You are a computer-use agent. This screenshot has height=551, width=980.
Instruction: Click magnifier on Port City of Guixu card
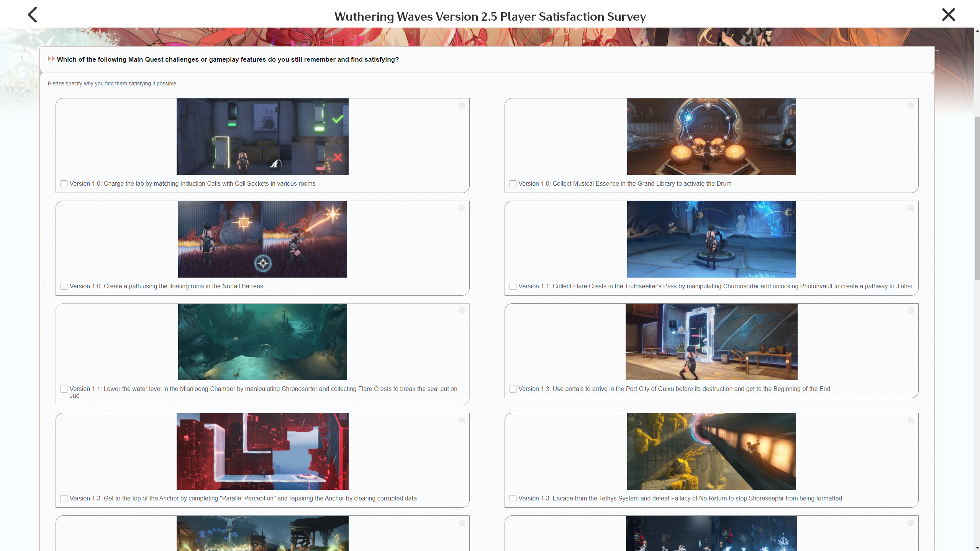[911, 311]
